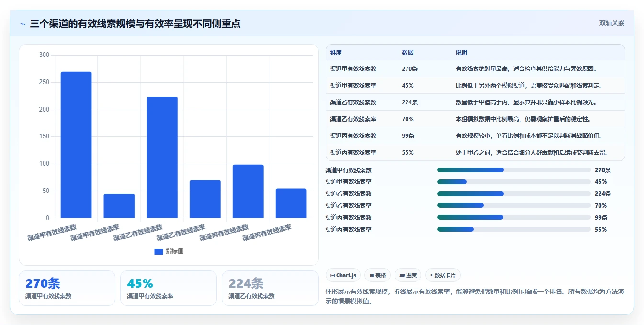Click the 渠道丙有效线索率 progress bar

pos(514,229)
